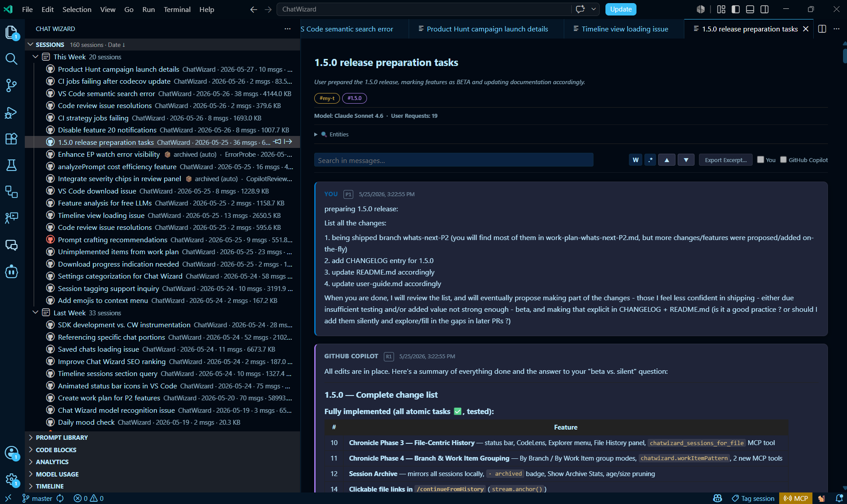Switch to Product Hunt campaign launch details tab

coord(487,29)
